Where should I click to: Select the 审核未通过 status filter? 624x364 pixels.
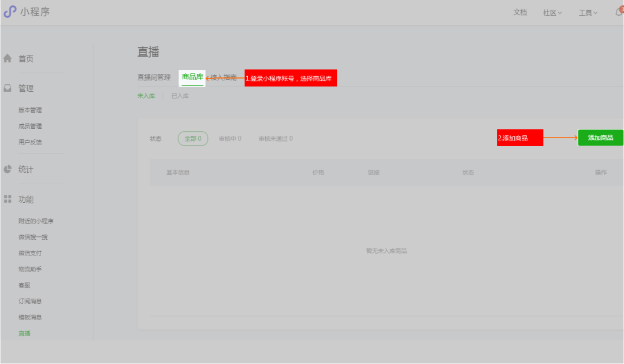(x=276, y=138)
